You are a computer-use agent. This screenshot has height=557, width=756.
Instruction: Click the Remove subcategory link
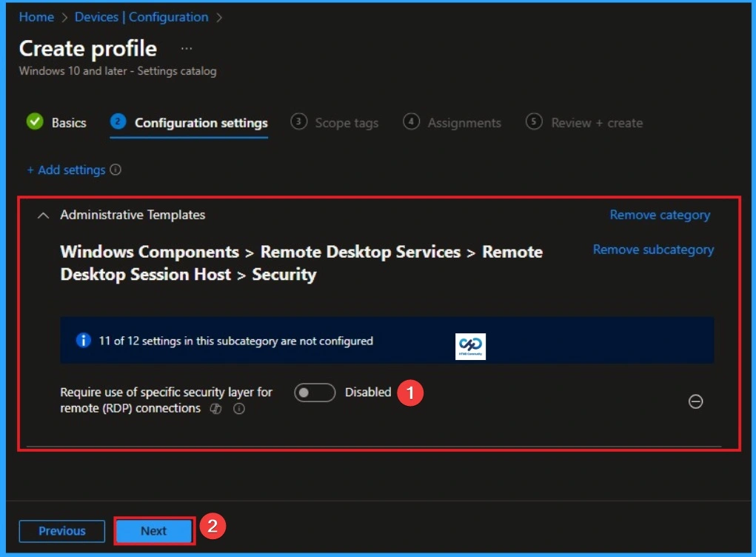pyautogui.click(x=652, y=250)
